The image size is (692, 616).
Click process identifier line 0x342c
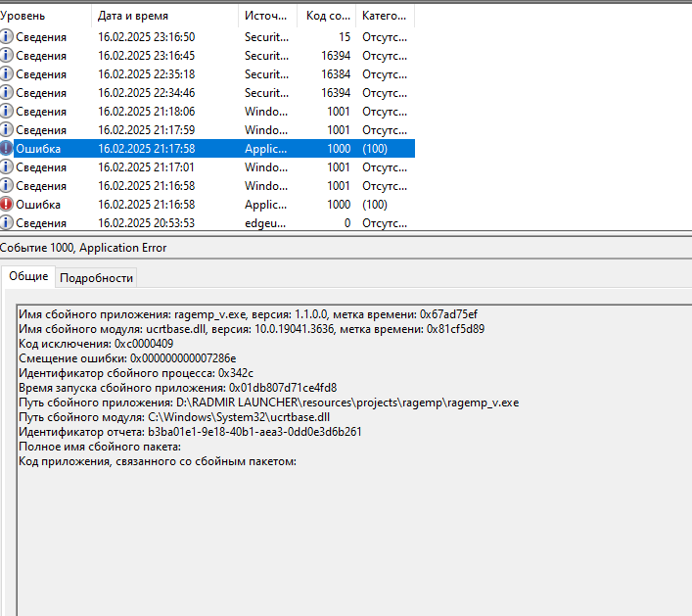tap(135, 373)
